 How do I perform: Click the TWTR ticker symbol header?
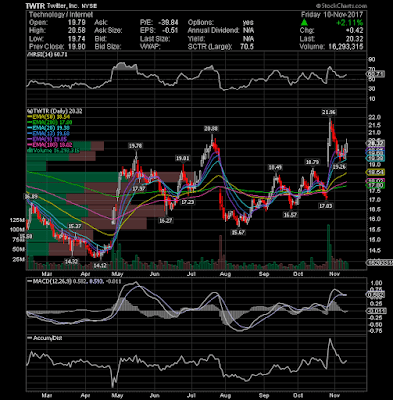35,6
